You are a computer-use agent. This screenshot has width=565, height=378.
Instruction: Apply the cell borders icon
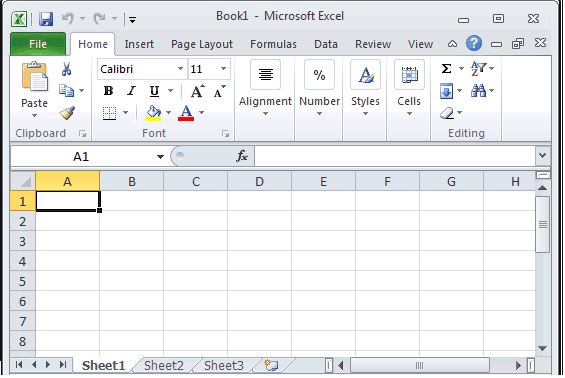coord(110,113)
